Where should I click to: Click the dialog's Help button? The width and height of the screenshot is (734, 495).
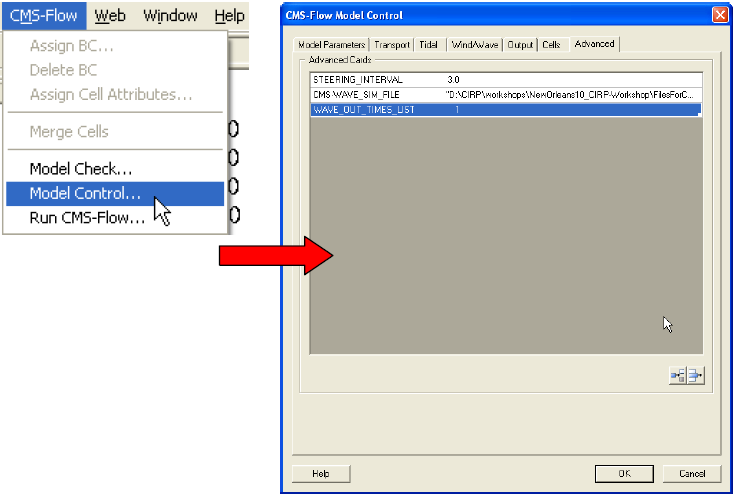coord(321,474)
